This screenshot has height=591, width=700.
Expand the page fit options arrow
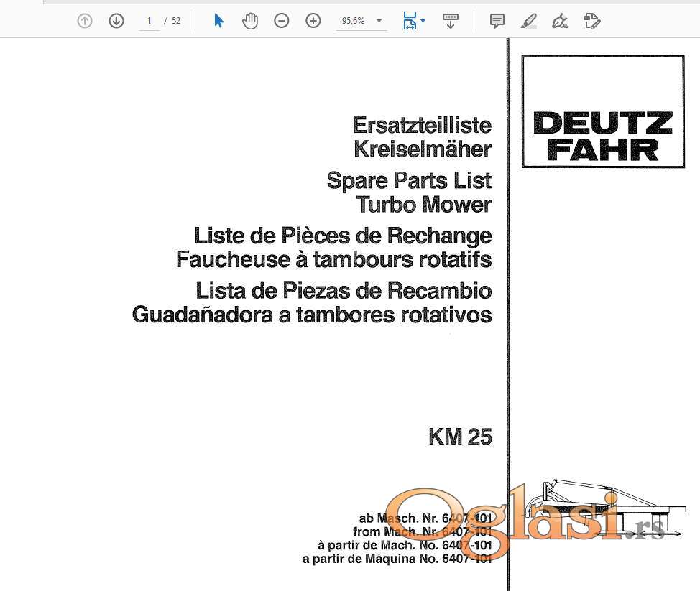(423, 21)
